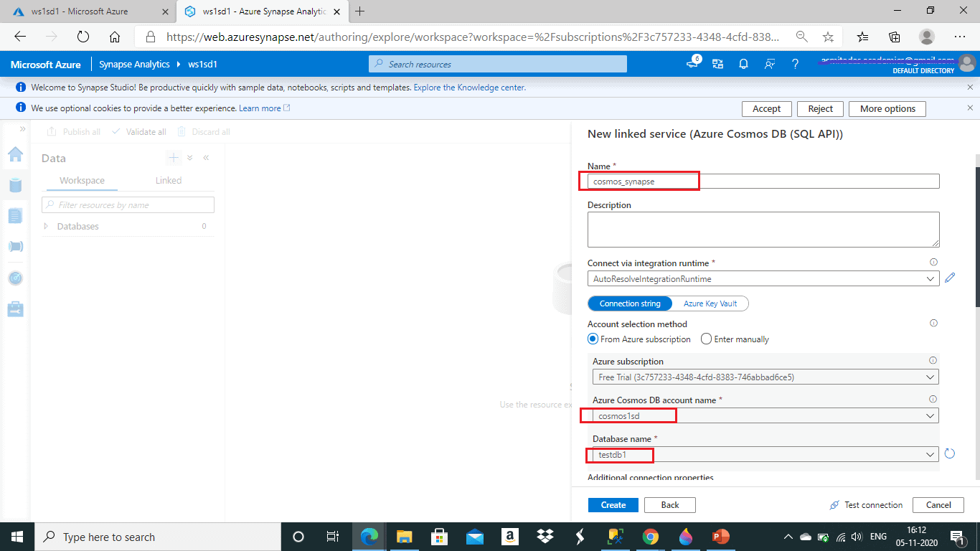Open the notifications bell in Azure header
980x551 pixels.
743,64
